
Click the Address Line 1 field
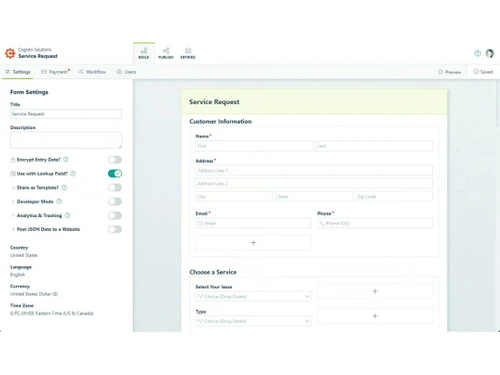(314, 170)
